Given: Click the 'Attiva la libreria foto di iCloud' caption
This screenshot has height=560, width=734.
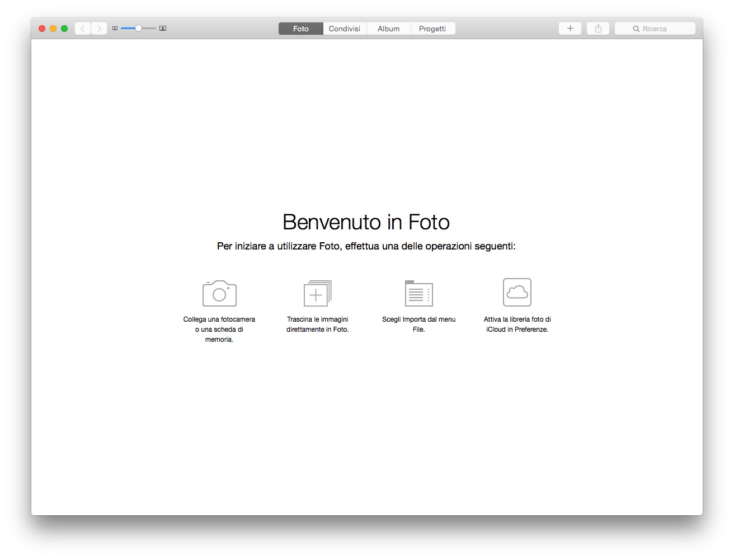Looking at the screenshot, I should (517, 324).
